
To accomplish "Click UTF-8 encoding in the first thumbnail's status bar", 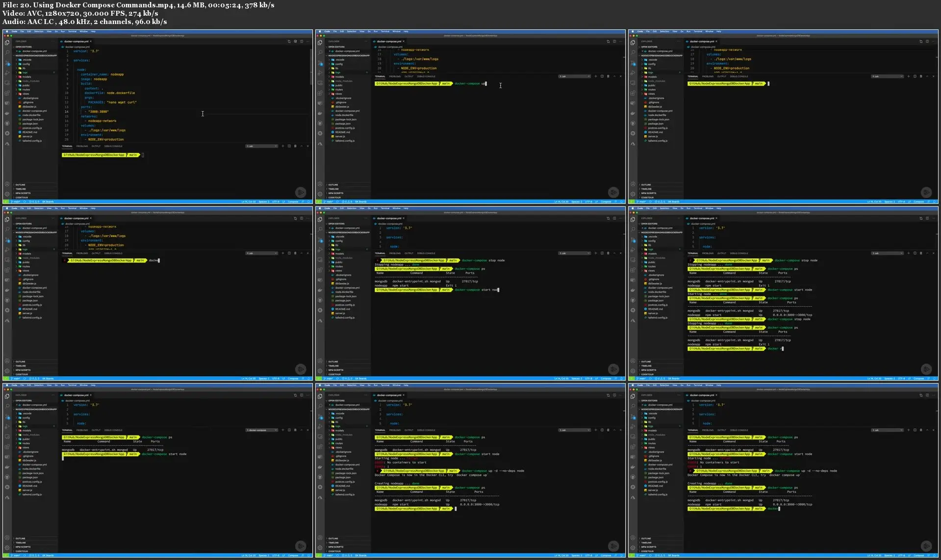I will (x=276, y=201).
